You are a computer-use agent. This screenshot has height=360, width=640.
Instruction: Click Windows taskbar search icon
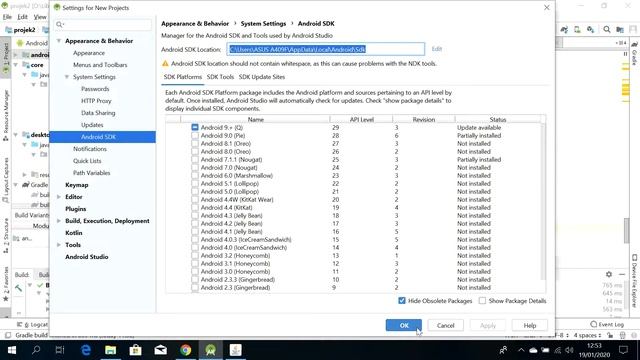(36, 350)
